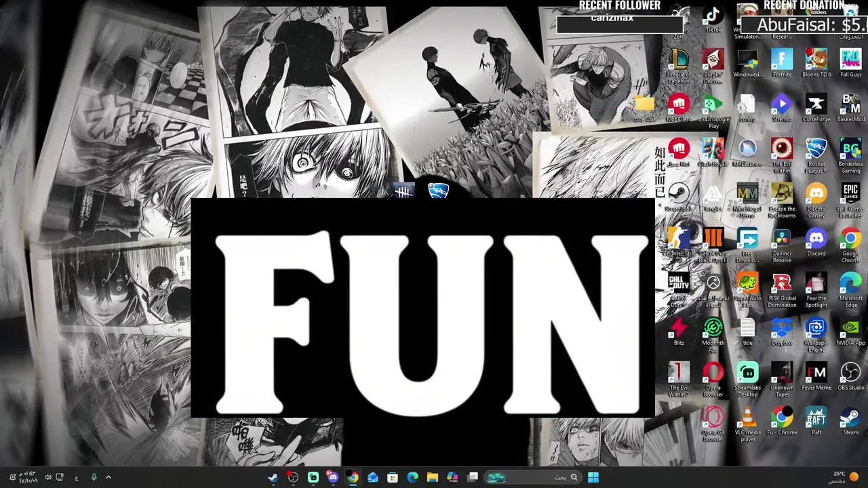The width and height of the screenshot is (868, 488).
Task: Launch Bloons TD 6 shortcut
Action: tap(816, 63)
